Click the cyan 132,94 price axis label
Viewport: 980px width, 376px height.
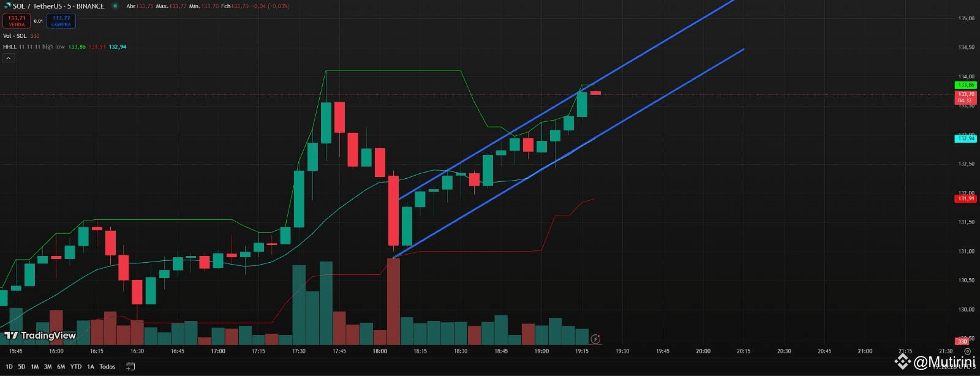[x=966, y=138]
